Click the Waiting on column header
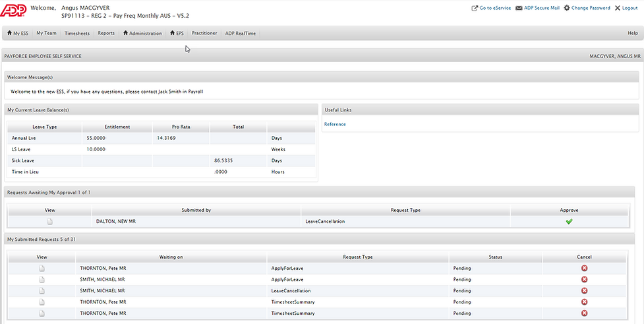Image resolution: width=644 pixels, height=324 pixels. (171, 257)
